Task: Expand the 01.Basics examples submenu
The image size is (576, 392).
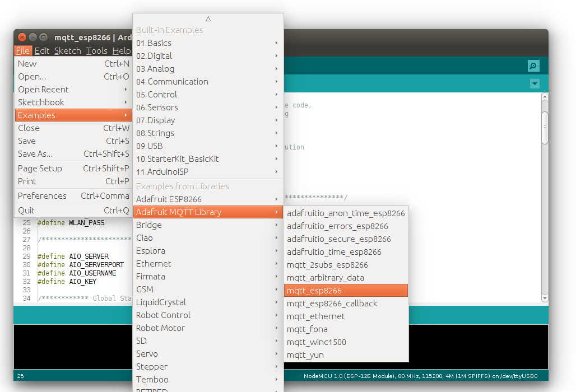Action: tap(208, 43)
